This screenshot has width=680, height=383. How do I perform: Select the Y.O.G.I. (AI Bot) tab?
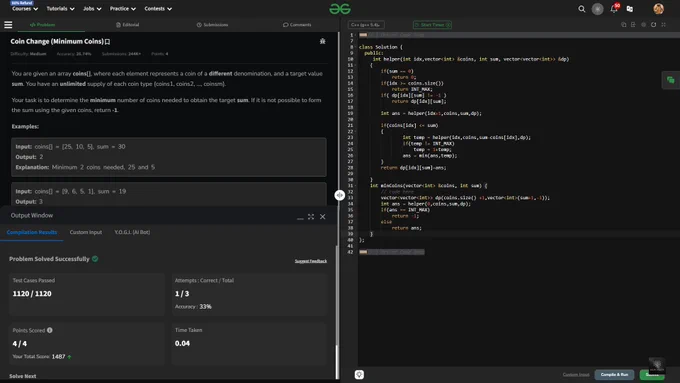132,232
